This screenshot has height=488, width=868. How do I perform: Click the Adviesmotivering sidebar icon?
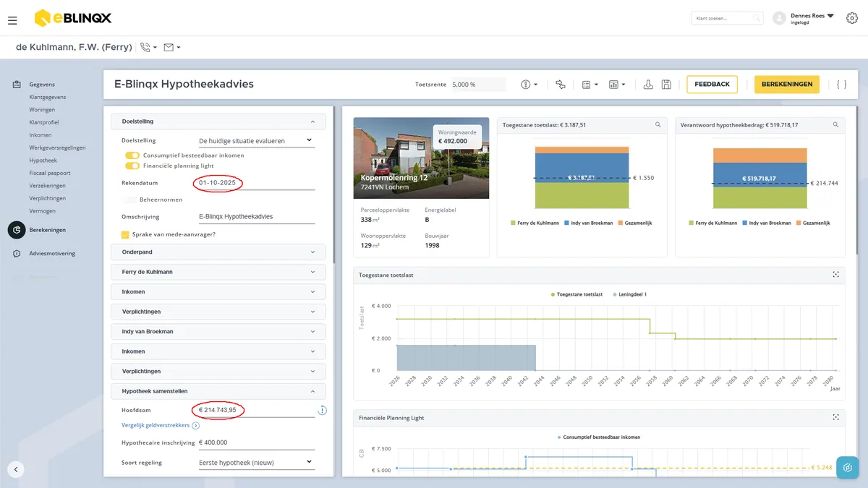coord(16,254)
